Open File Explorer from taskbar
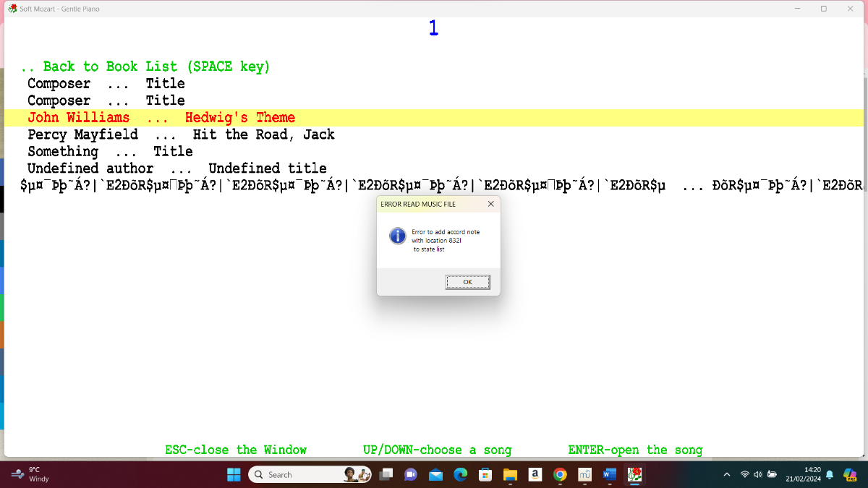This screenshot has height=488, width=868. [510, 474]
